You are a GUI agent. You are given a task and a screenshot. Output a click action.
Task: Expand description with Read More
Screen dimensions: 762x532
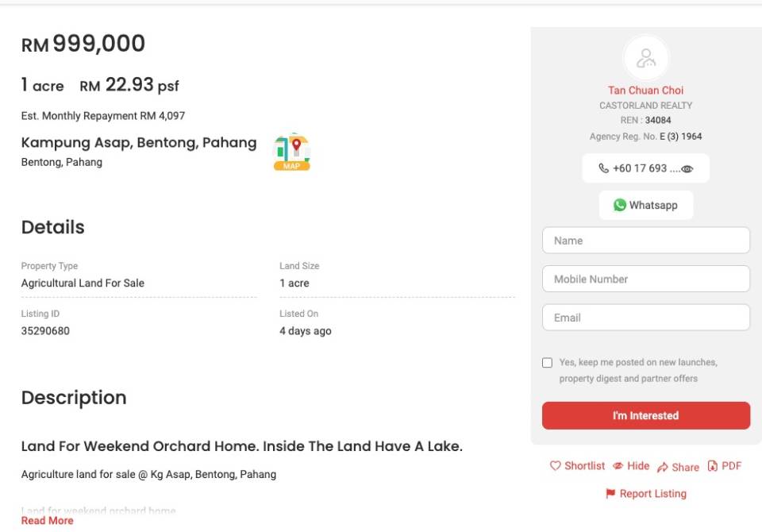point(47,521)
